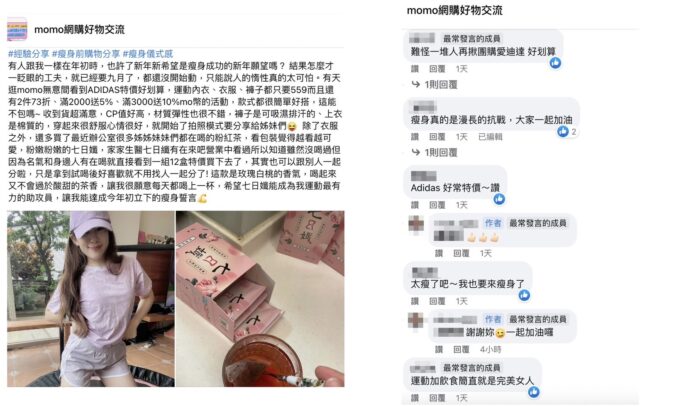696x406 pixels.
Task: Open the pink tea box photo
Action: 260,299
